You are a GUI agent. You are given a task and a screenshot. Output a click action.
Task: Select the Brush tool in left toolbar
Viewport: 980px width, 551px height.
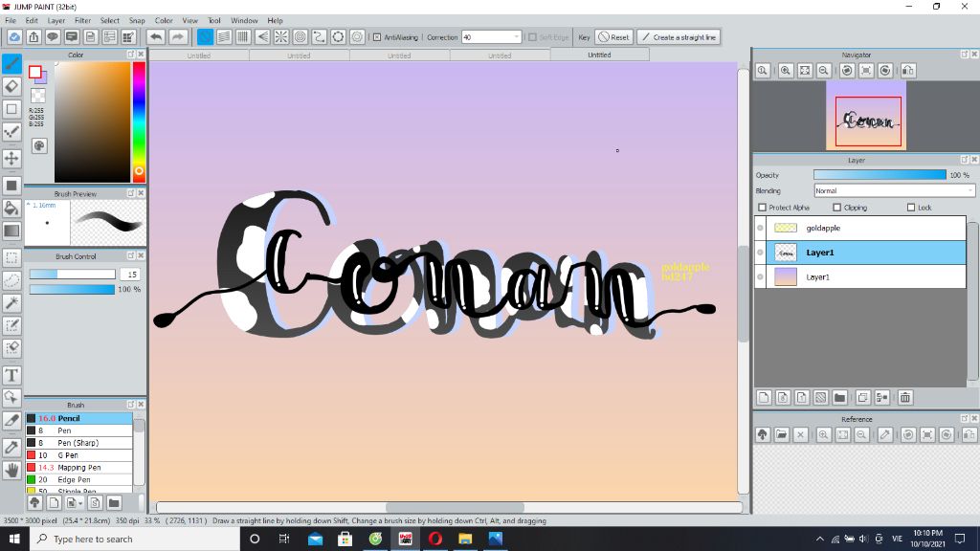(11, 63)
